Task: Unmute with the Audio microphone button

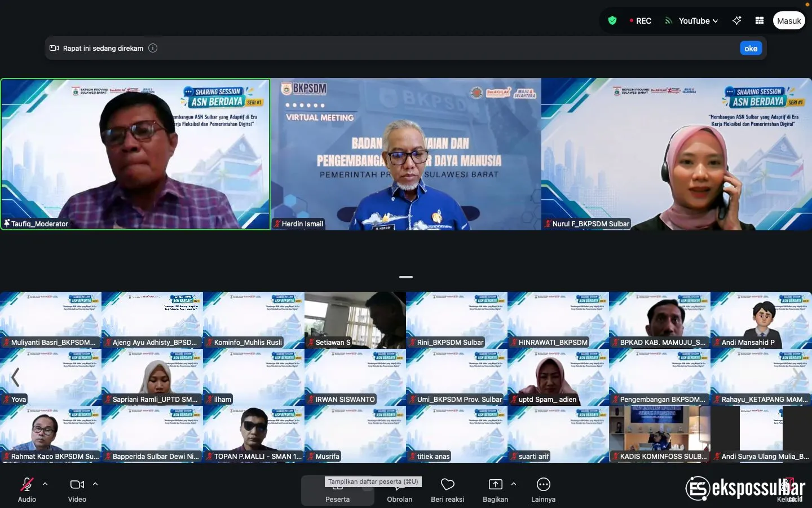Action: coord(27,489)
